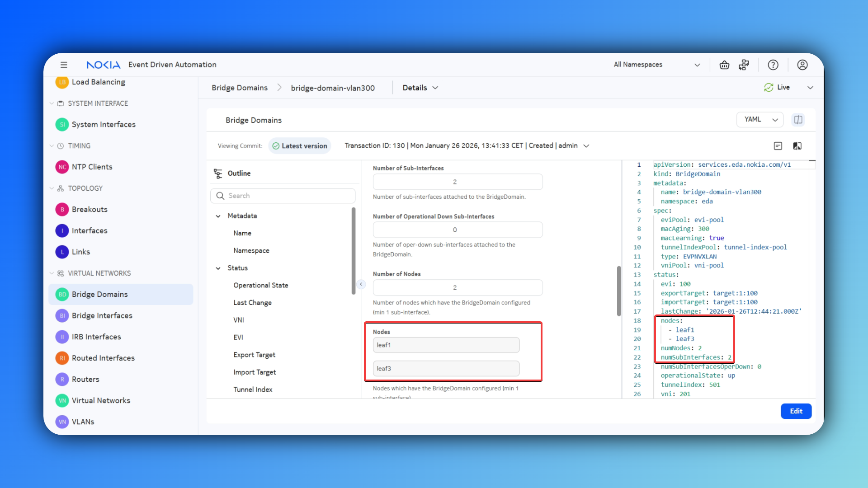Image resolution: width=868 pixels, height=488 pixels.
Task: Toggle the split view panel icon
Action: pyautogui.click(x=798, y=120)
